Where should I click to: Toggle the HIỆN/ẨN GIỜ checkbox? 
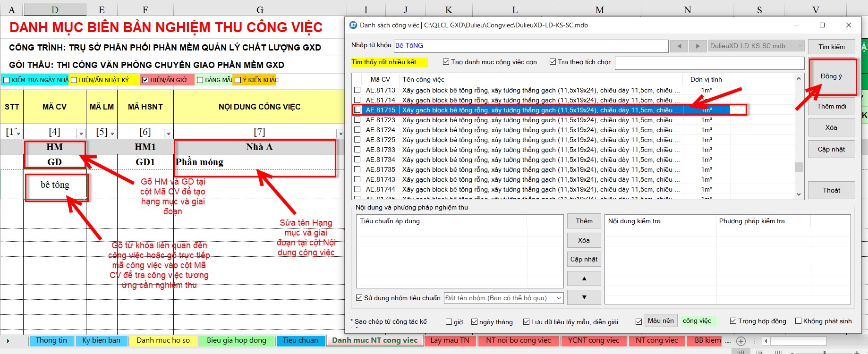145,80
